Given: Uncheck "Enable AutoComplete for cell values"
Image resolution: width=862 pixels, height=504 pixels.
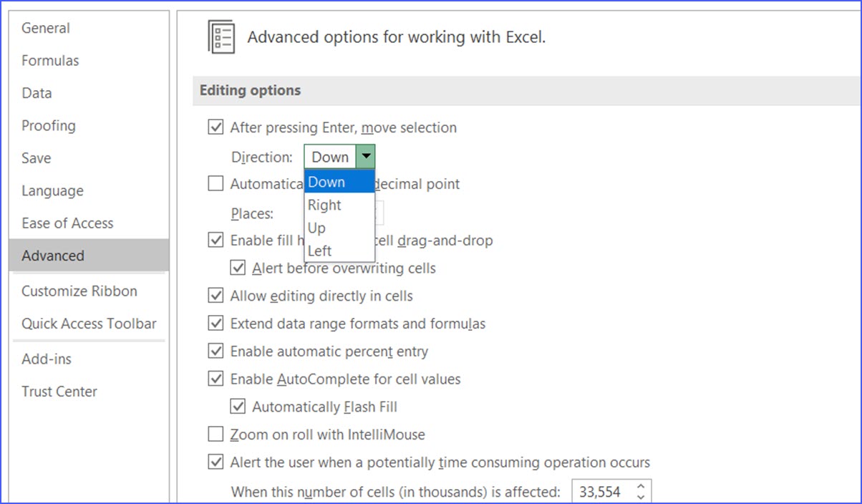Looking at the screenshot, I should pyautogui.click(x=215, y=379).
